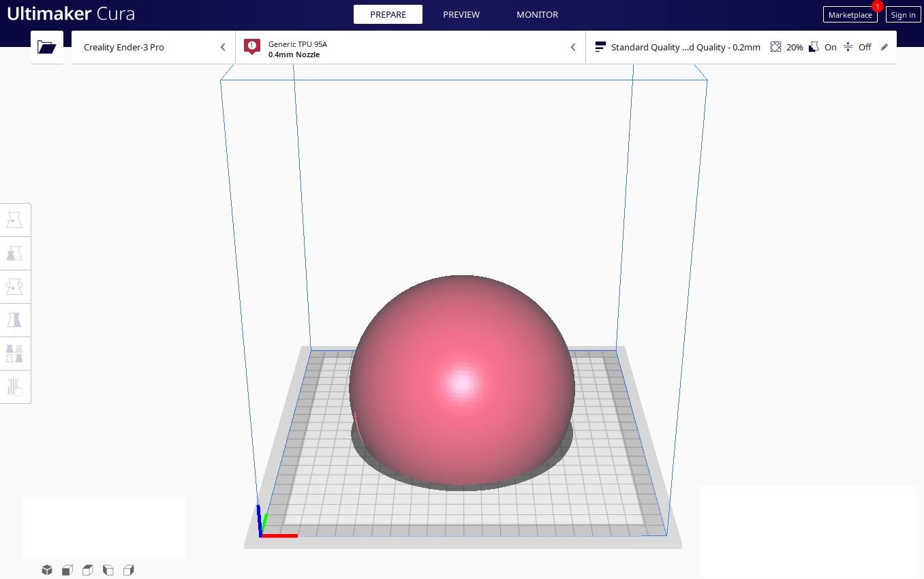Switch to 3D view cube icon
This screenshot has width=924, height=579.
pyautogui.click(x=46, y=569)
